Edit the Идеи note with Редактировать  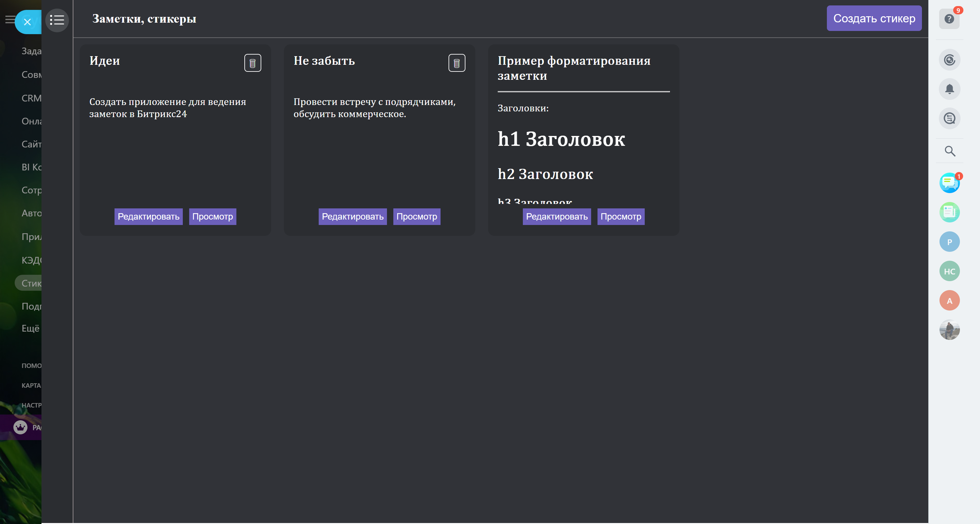point(148,217)
